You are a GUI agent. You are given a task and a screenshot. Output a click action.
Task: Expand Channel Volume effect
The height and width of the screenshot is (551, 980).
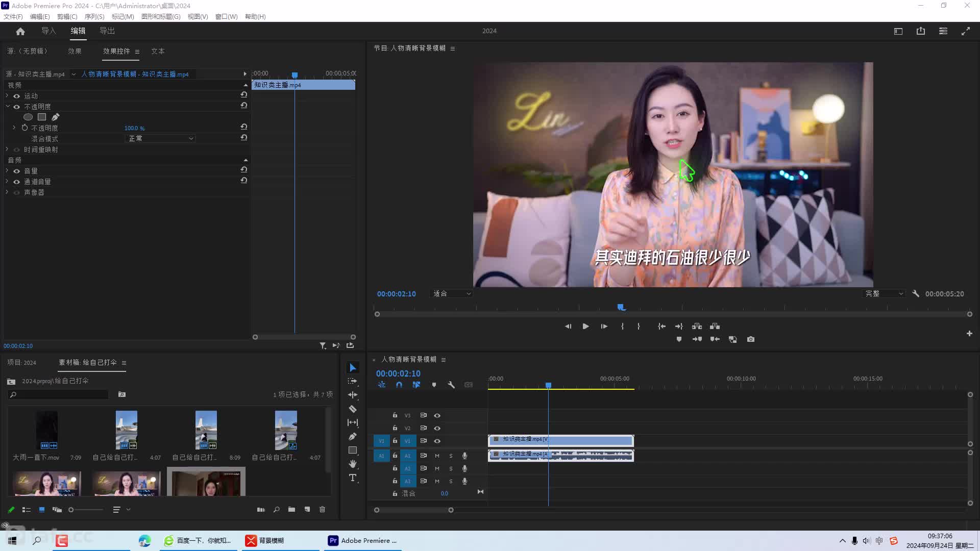click(x=7, y=182)
